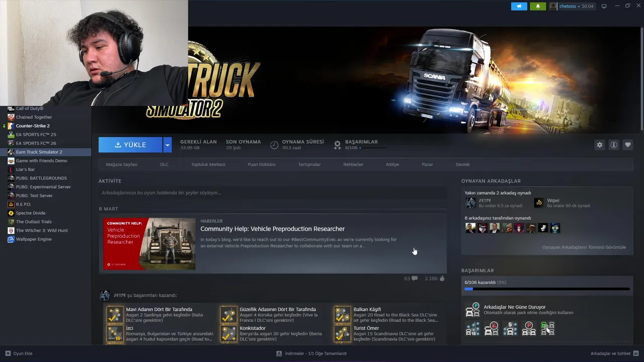Click the achievements progress bar

click(x=547, y=289)
